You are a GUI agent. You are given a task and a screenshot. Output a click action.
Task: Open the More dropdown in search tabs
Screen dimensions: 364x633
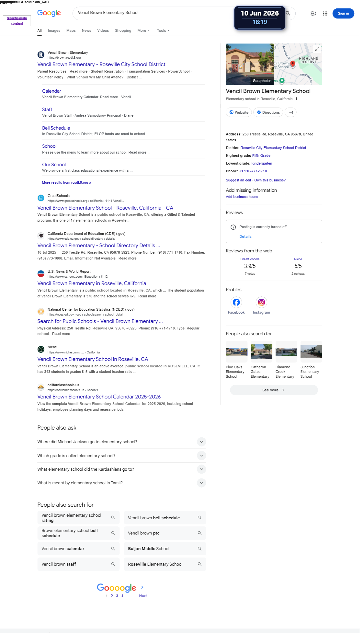coord(143,30)
